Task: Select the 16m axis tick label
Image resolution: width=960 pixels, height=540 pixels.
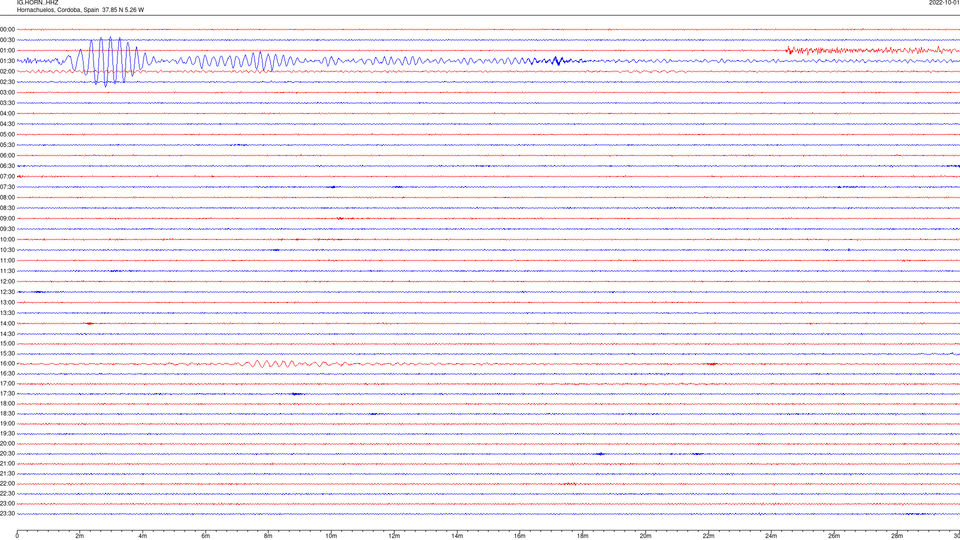Action: 520,536
